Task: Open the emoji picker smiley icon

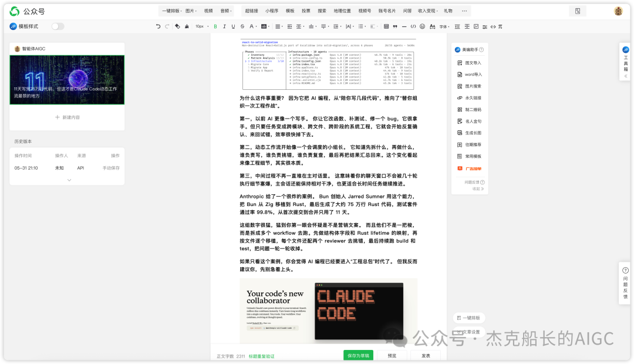Action: click(x=422, y=26)
